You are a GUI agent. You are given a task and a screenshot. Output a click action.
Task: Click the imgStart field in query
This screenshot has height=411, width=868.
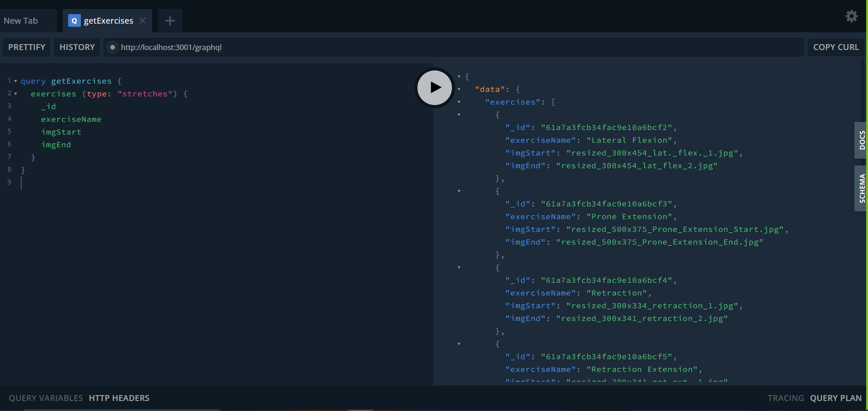click(61, 132)
